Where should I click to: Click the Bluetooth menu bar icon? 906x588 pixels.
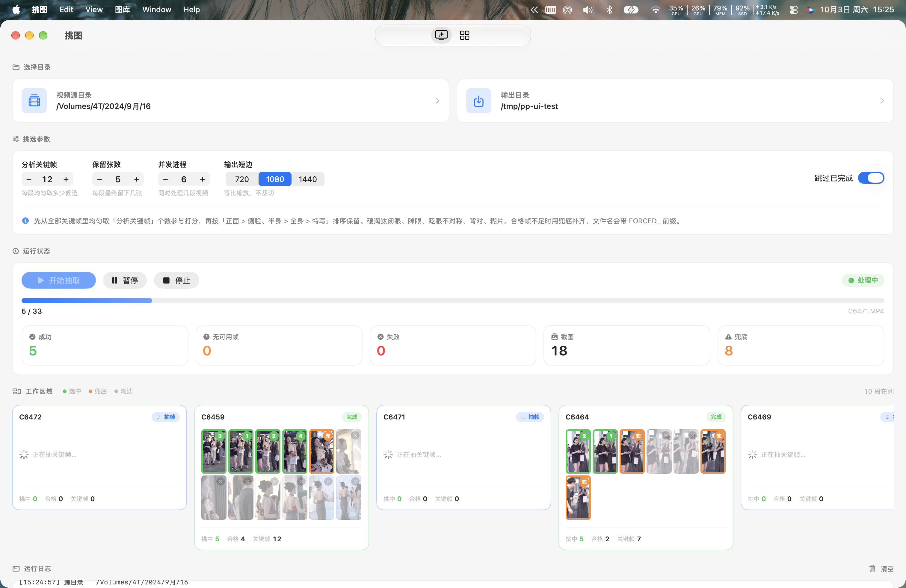(x=609, y=10)
